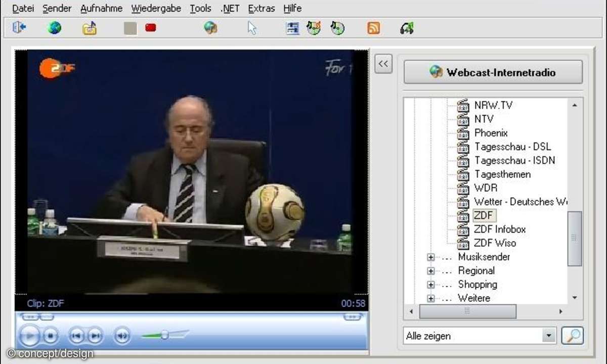Click the station list scroll-down arrow
Image resolution: width=607 pixels, height=364 pixels.
[575, 298]
